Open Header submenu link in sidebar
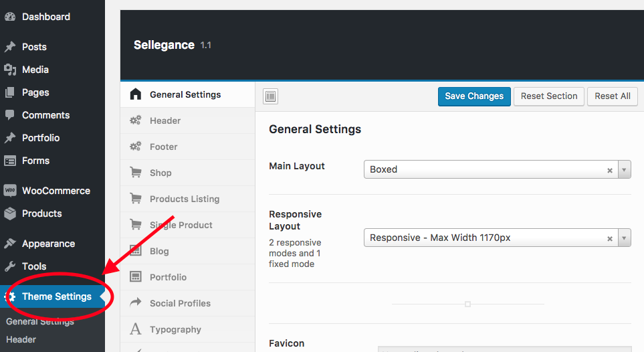The image size is (644, 352). [x=21, y=340]
